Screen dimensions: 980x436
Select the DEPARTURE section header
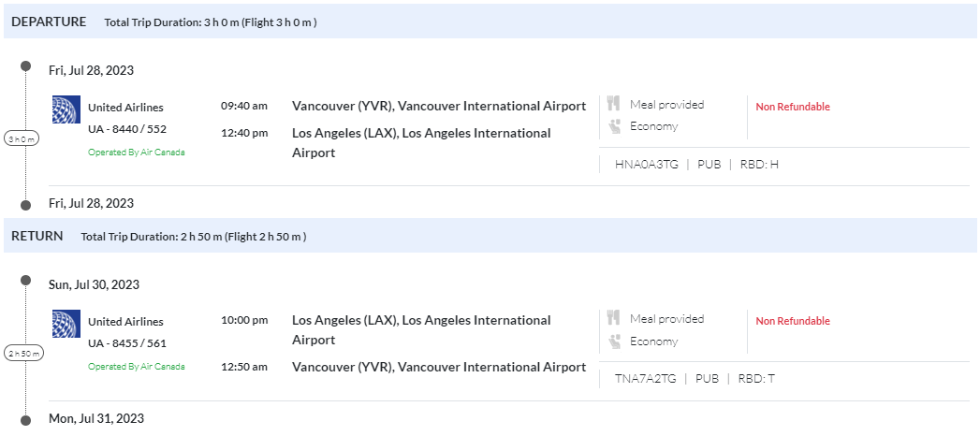point(49,22)
